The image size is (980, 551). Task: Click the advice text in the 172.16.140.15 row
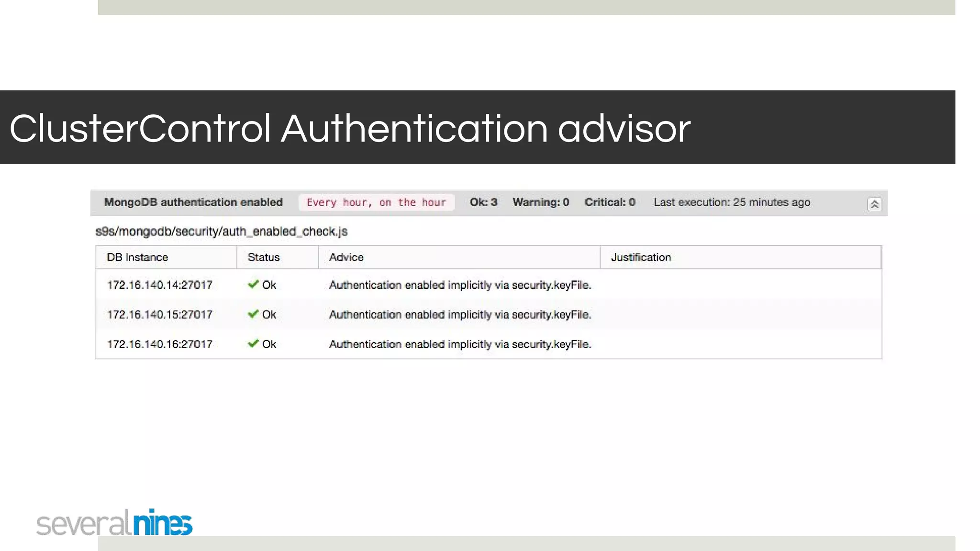(x=460, y=315)
